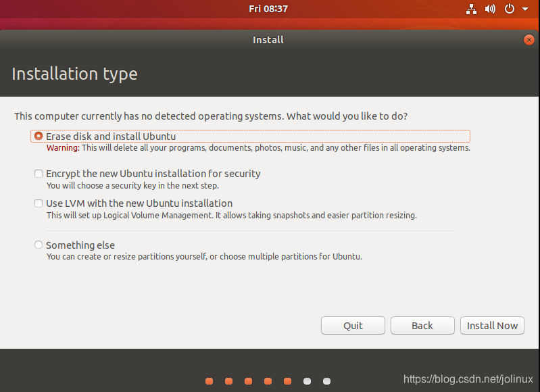Image resolution: width=540 pixels, height=392 pixels.
Task: Click 'You can create or resize partitions' text
Action: 204,257
